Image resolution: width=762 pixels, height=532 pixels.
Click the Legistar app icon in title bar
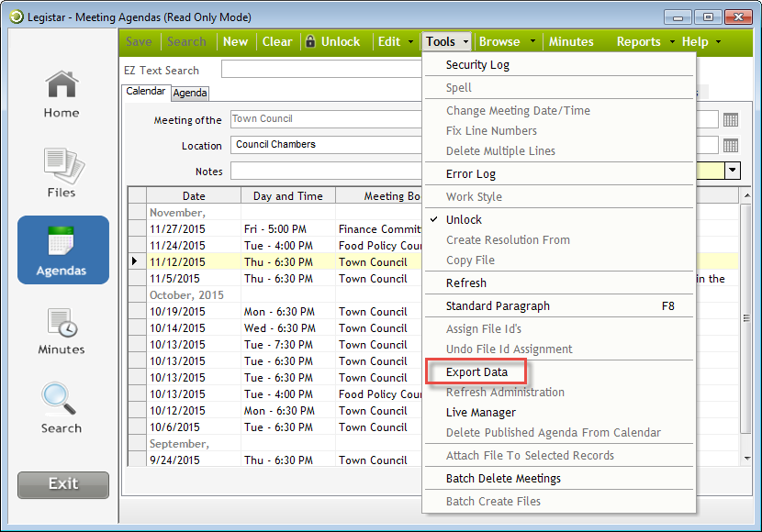click(16, 17)
